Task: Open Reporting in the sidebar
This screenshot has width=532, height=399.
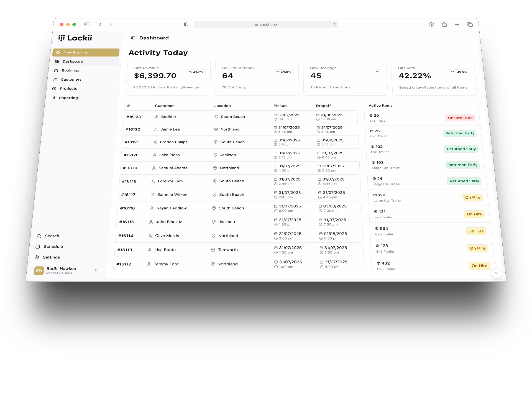Action: [x=68, y=98]
